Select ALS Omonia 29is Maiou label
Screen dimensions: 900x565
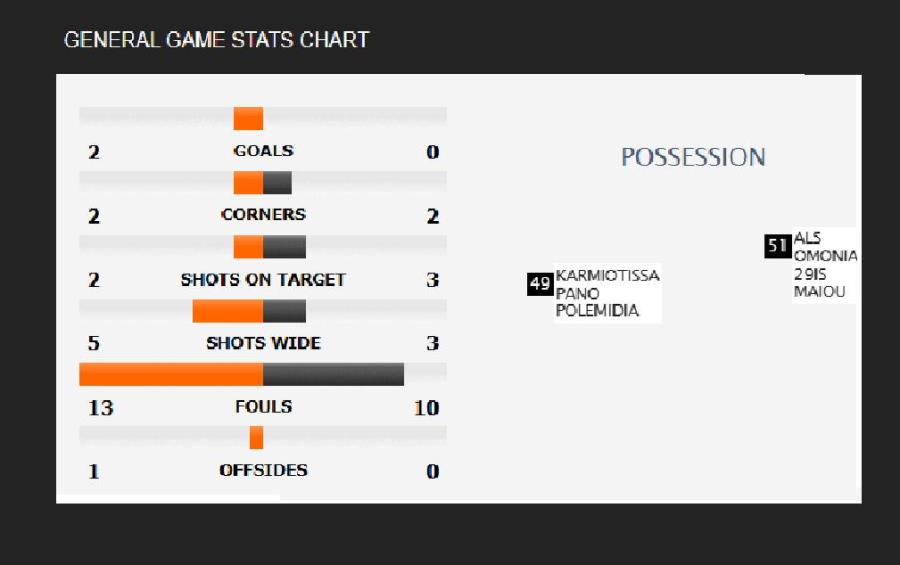click(825, 265)
